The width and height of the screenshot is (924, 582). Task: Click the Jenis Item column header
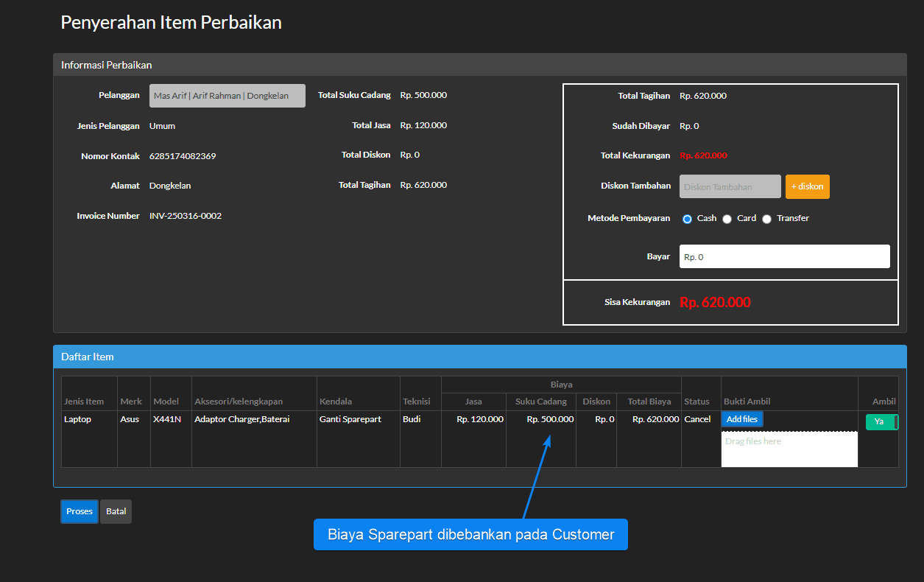pyautogui.click(x=84, y=402)
